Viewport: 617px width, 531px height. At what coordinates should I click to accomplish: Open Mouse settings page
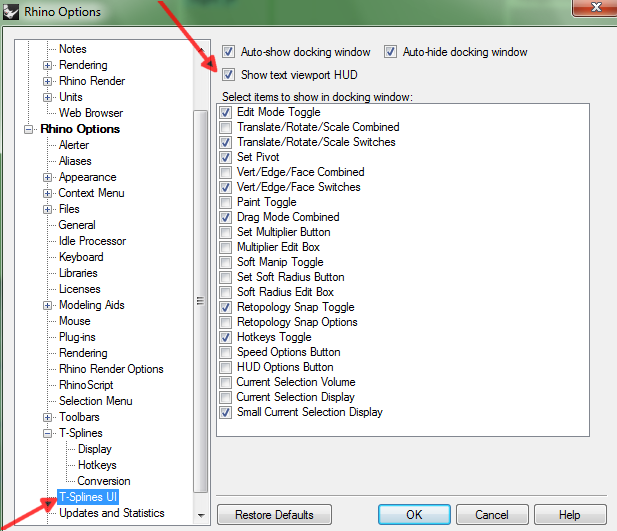tap(75, 321)
